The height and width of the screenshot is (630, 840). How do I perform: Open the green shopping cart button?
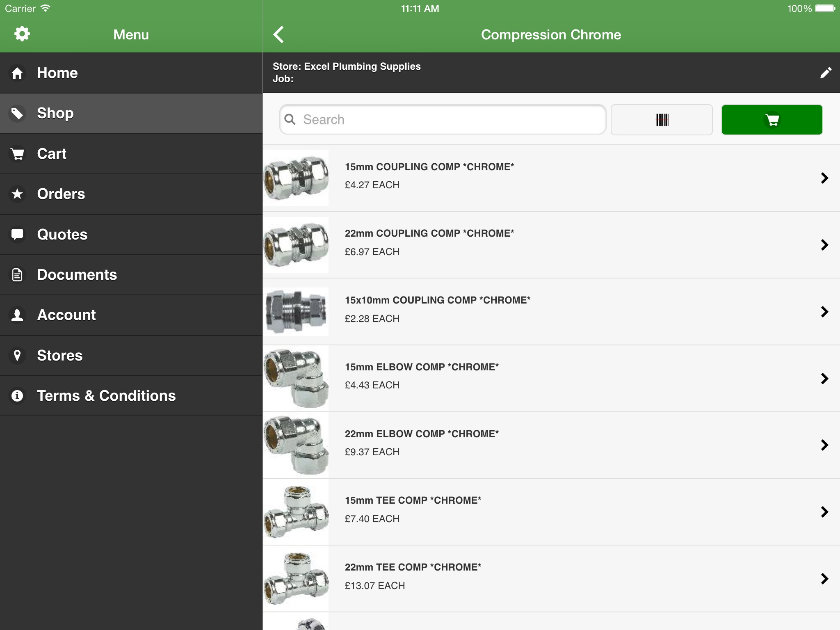(772, 120)
